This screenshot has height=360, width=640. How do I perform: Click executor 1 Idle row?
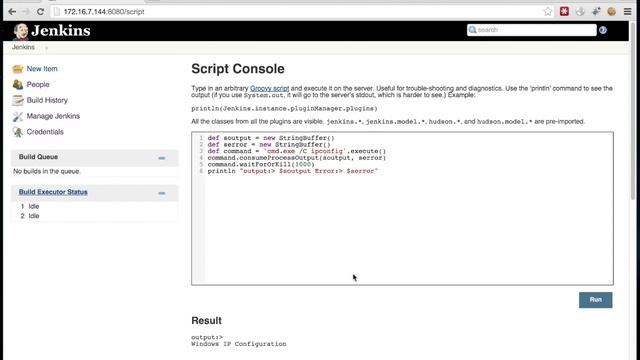tap(30, 207)
